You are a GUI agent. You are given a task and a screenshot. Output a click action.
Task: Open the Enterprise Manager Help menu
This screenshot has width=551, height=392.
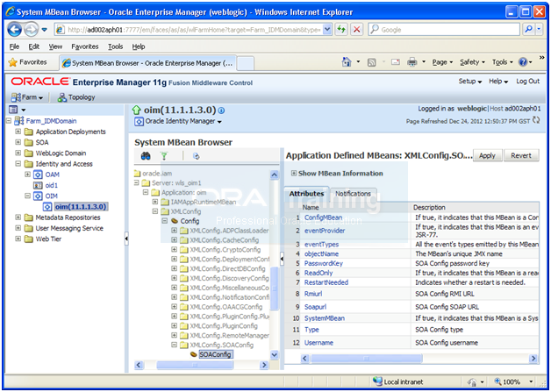click(x=498, y=82)
